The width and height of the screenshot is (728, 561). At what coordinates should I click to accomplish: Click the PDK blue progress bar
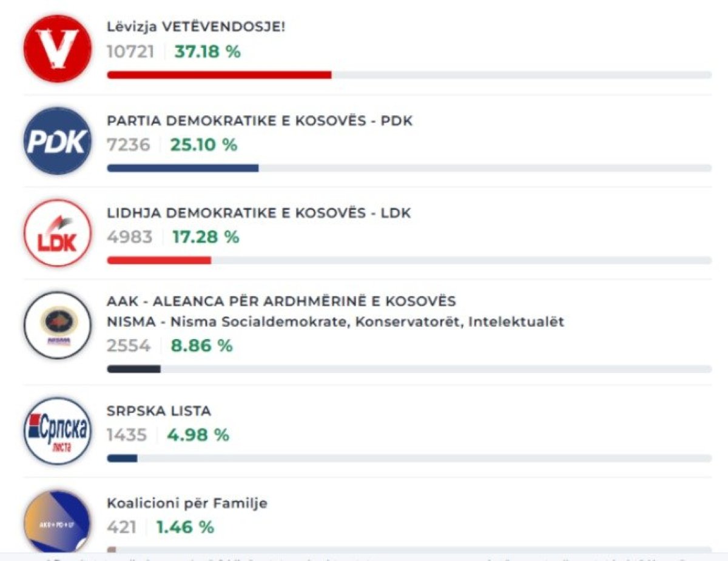click(x=183, y=168)
